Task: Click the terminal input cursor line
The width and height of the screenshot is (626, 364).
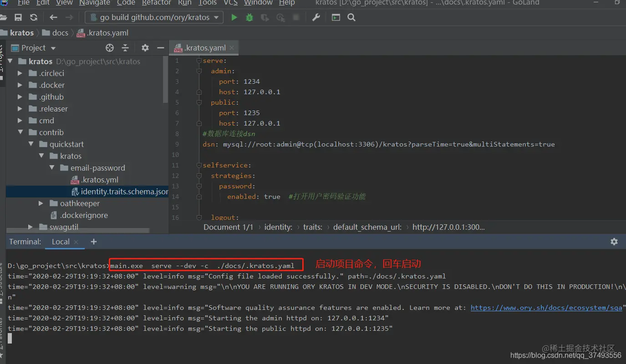Action: (10, 338)
